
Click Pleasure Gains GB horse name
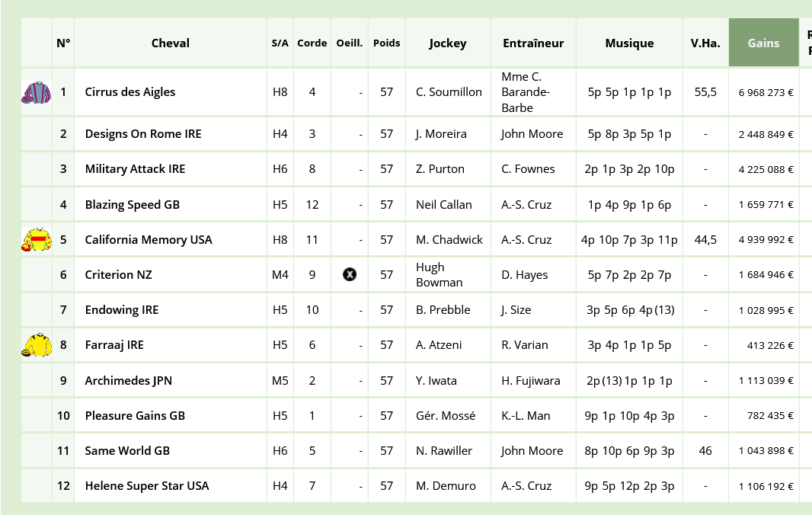click(135, 416)
